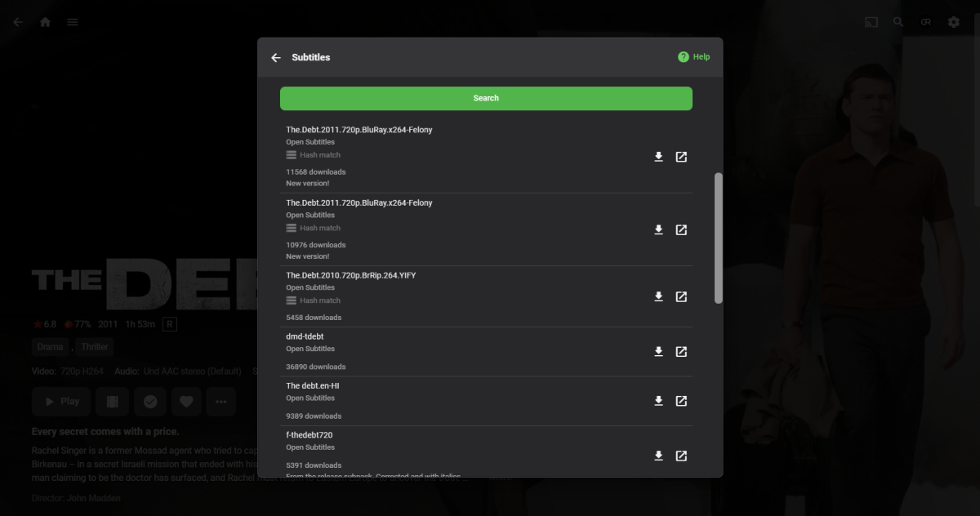
Task: Open the search icon in top bar
Action: tap(898, 22)
